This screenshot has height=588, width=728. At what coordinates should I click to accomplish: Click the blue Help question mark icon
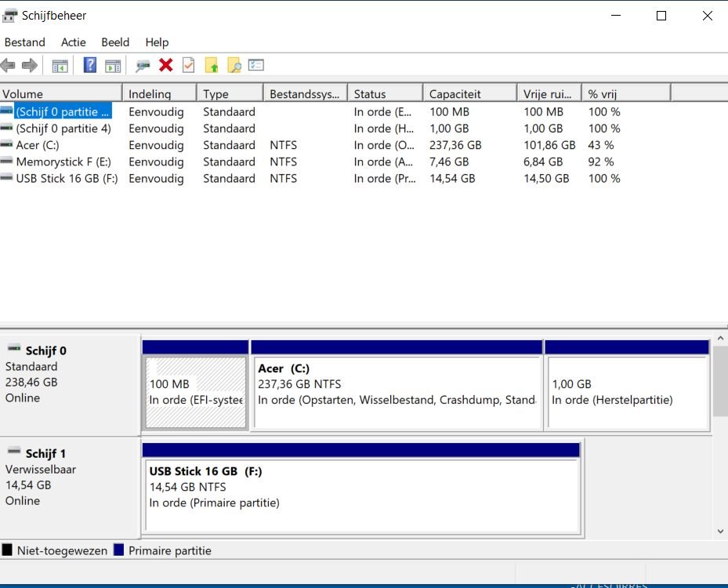click(90, 65)
